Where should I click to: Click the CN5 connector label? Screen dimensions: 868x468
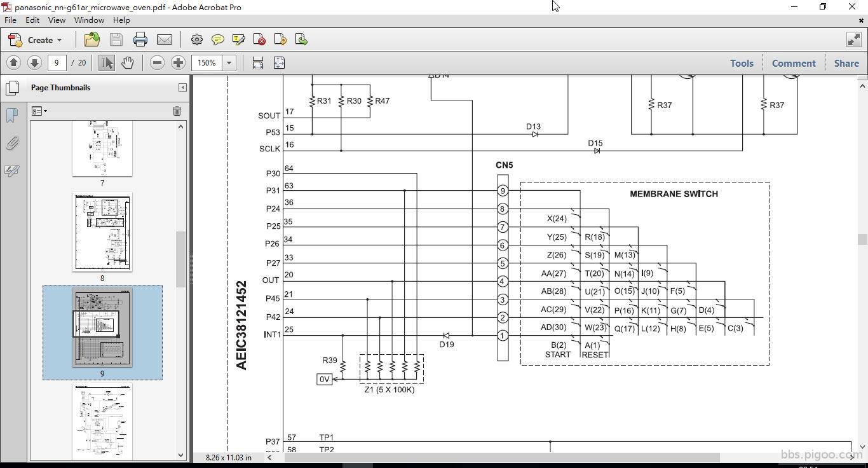click(504, 165)
